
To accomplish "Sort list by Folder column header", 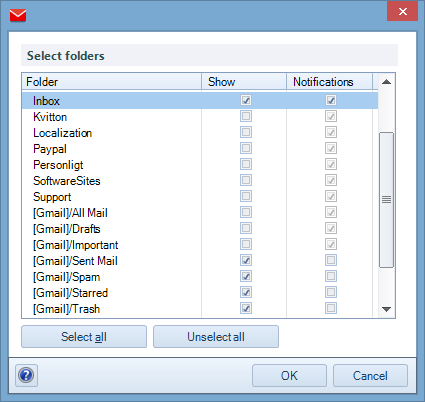I will (x=112, y=82).
